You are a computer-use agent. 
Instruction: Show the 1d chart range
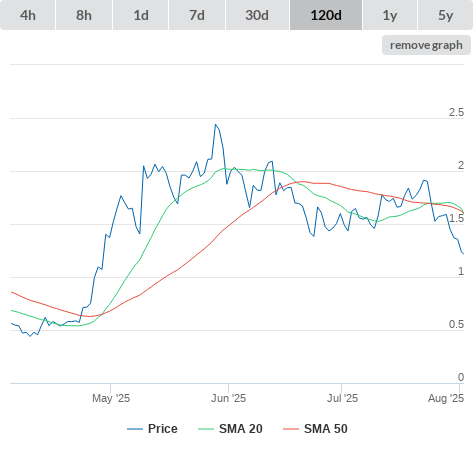pyautogui.click(x=141, y=15)
